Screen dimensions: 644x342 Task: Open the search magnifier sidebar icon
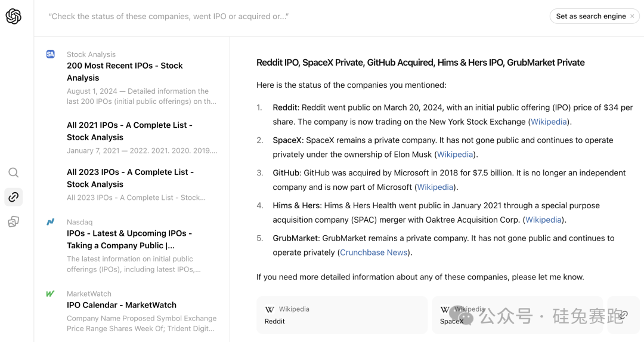tap(13, 173)
